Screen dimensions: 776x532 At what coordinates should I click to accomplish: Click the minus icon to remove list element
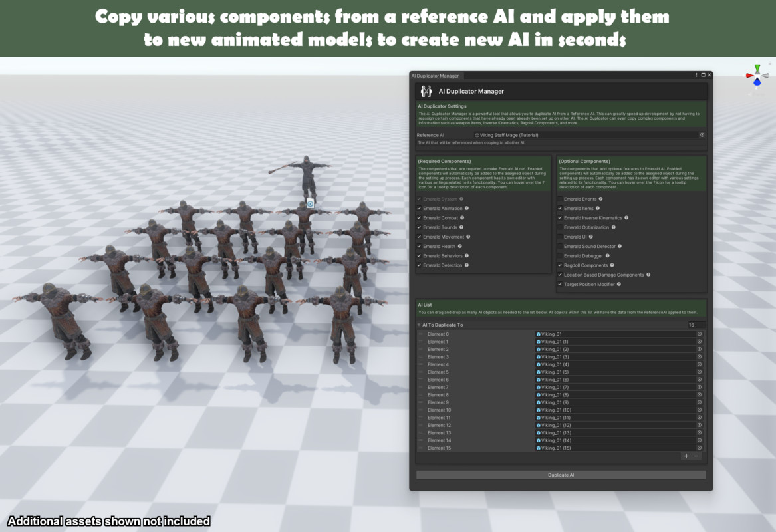click(x=696, y=456)
